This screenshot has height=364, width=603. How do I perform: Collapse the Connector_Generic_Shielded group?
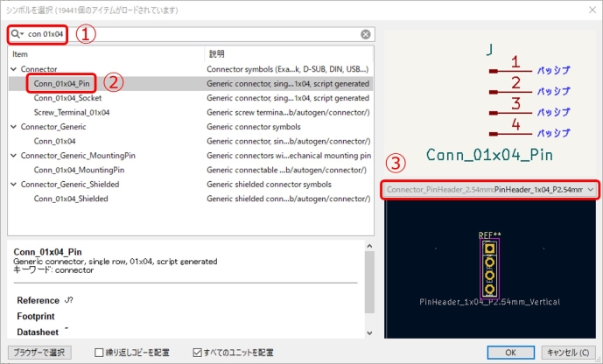click(x=13, y=184)
